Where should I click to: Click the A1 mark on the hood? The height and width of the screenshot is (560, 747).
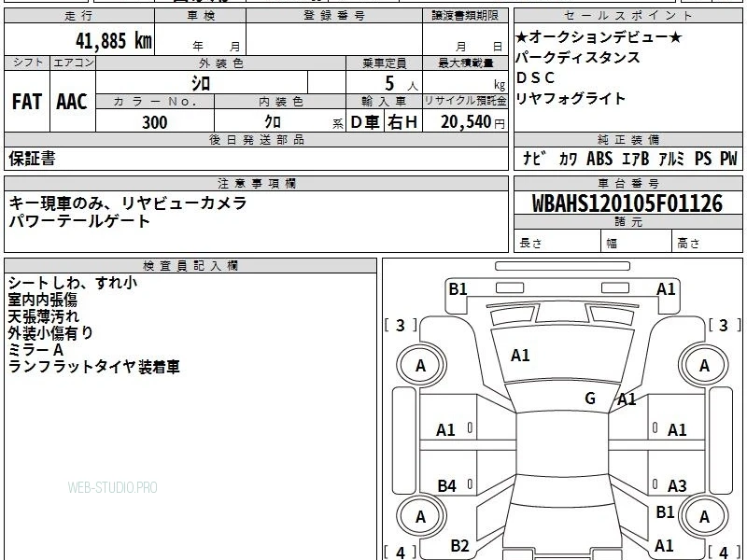(x=520, y=356)
